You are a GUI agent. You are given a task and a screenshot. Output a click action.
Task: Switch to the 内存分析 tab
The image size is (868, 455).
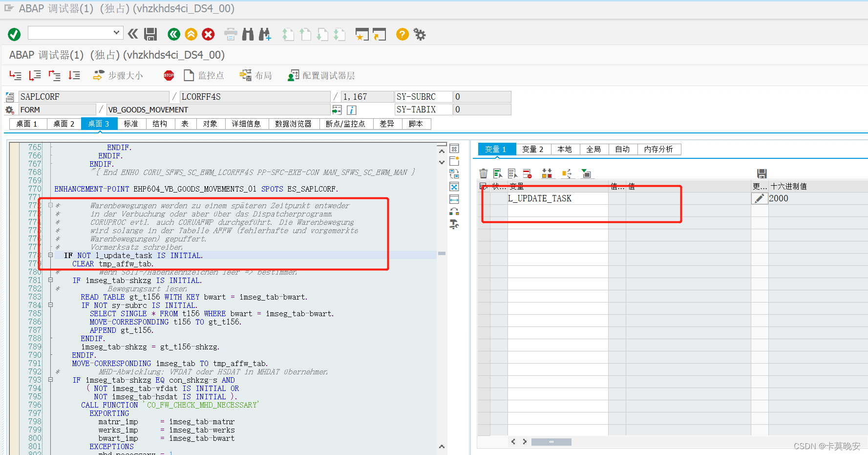[x=658, y=150]
